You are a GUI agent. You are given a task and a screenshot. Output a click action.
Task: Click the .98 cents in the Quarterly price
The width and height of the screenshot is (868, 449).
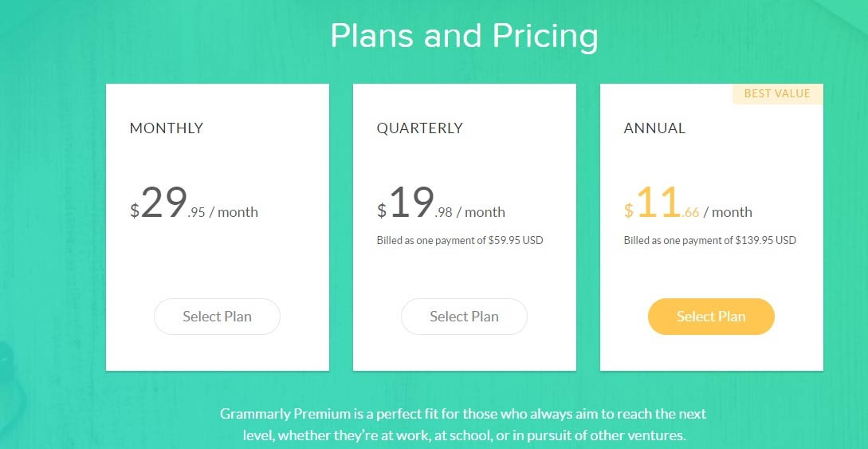click(443, 213)
